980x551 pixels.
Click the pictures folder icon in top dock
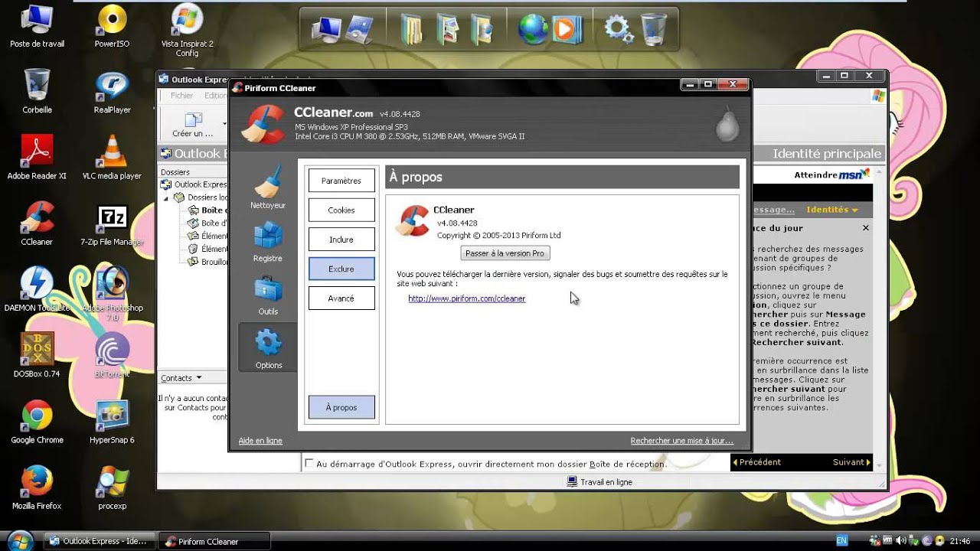pyautogui.click(x=448, y=29)
